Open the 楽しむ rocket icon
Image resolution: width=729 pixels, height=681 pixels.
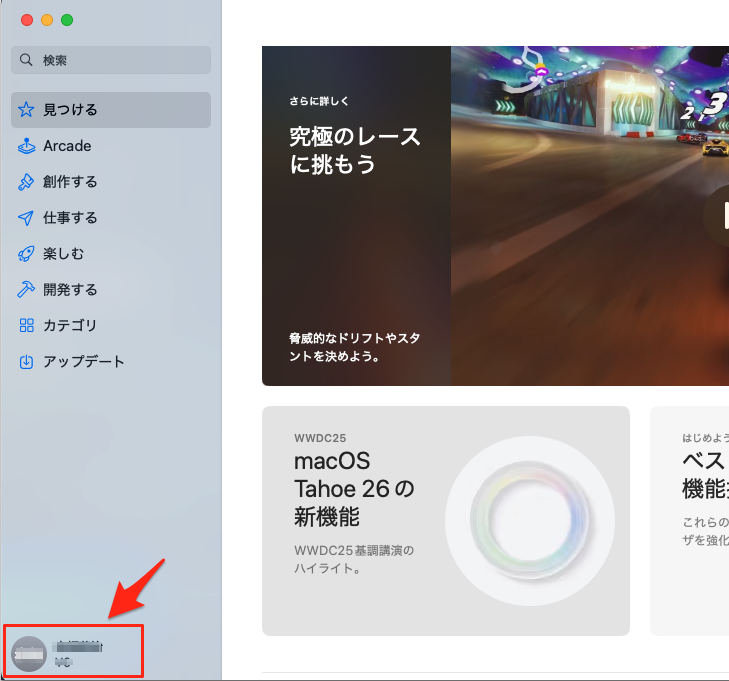tap(26, 254)
